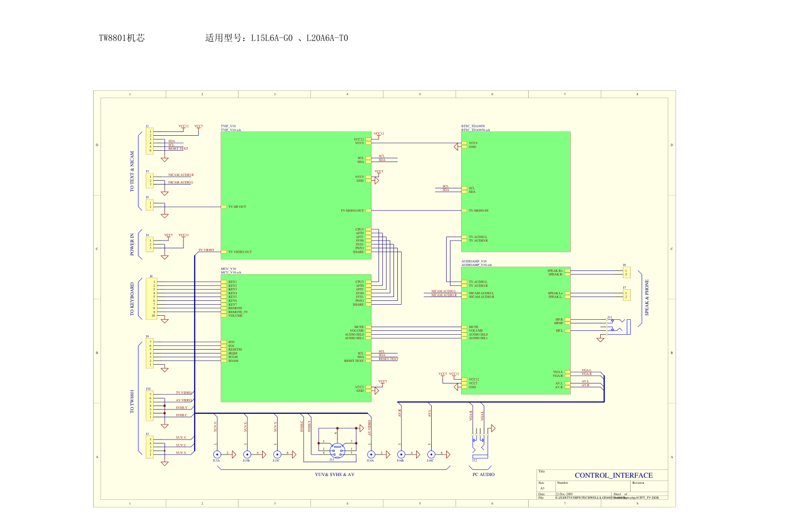Select RCA jack J14C
This screenshot has width=798, height=532.
pyautogui.click(x=431, y=454)
